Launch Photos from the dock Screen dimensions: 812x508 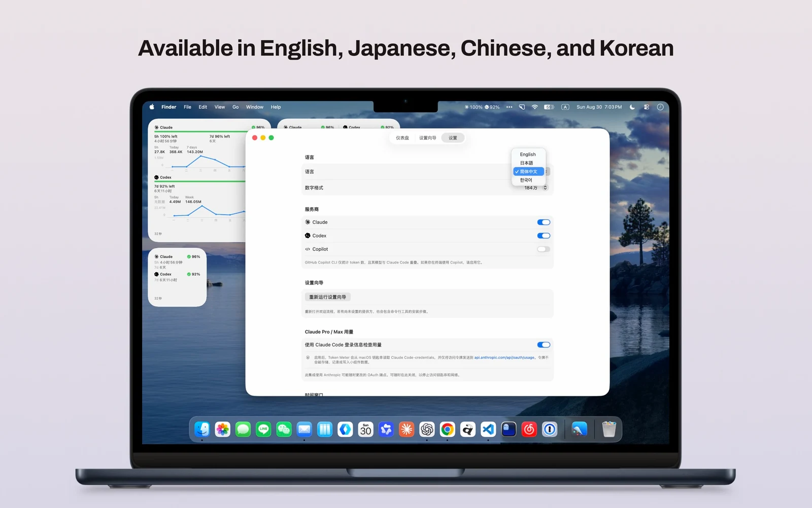click(x=222, y=429)
